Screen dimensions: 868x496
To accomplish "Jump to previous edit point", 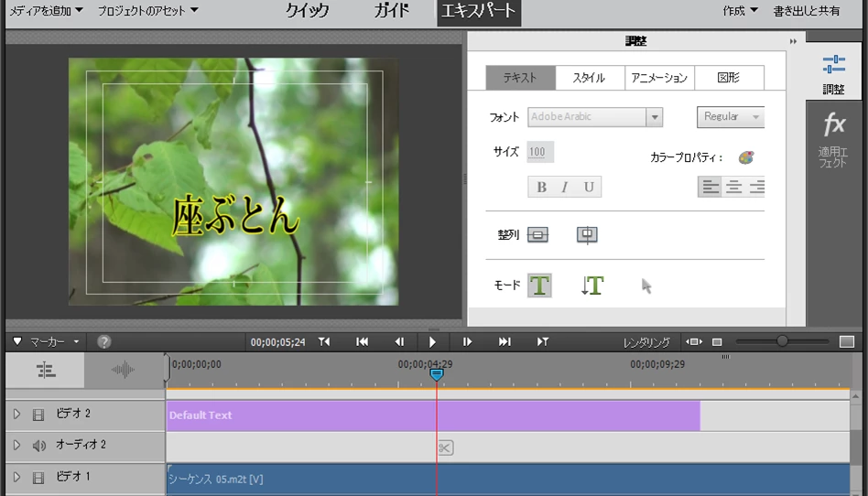I will [x=324, y=342].
